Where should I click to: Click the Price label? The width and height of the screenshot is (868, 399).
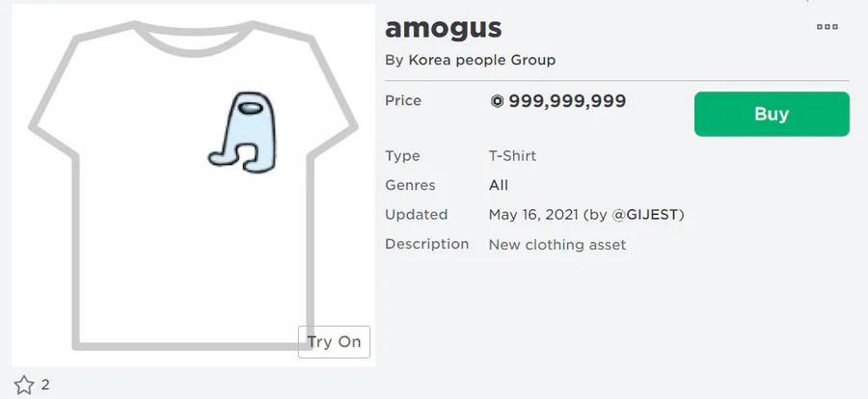pyautogui.click(x=403, y=101)
